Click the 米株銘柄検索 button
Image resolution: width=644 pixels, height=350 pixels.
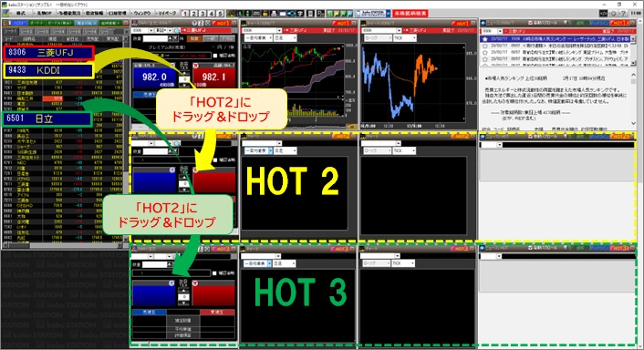[410, 14]
